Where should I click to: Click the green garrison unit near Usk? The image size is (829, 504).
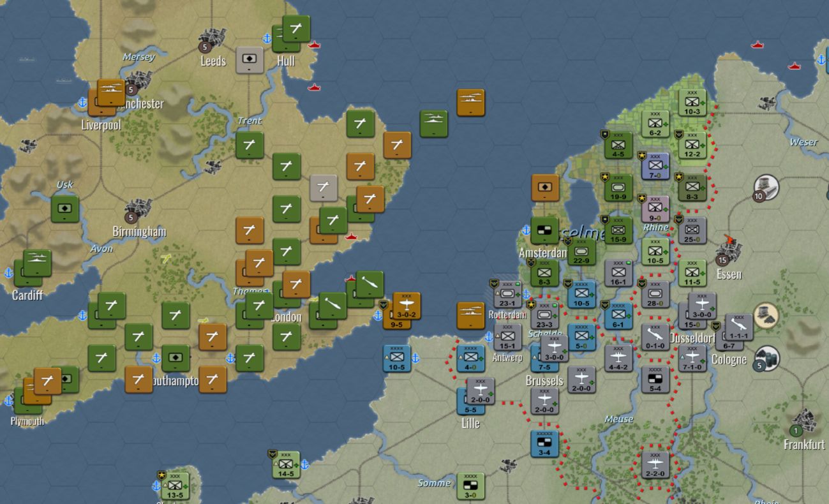(64, 209)
